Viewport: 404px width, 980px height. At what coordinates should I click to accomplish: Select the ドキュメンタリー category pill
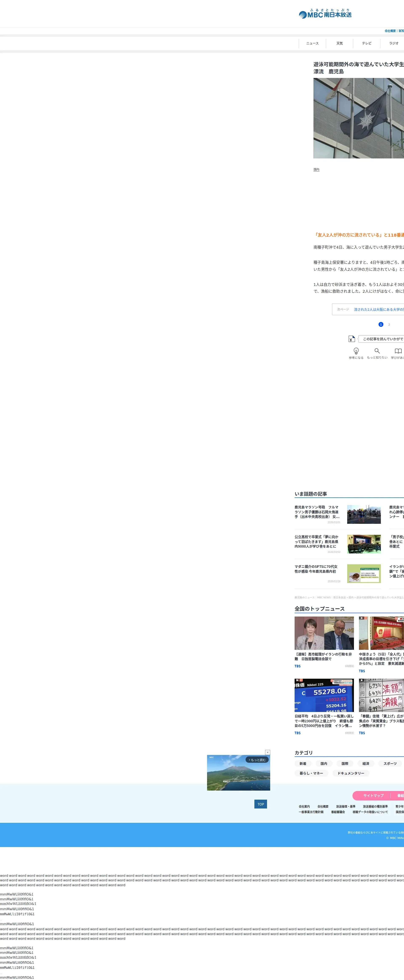tap(350, 773)
